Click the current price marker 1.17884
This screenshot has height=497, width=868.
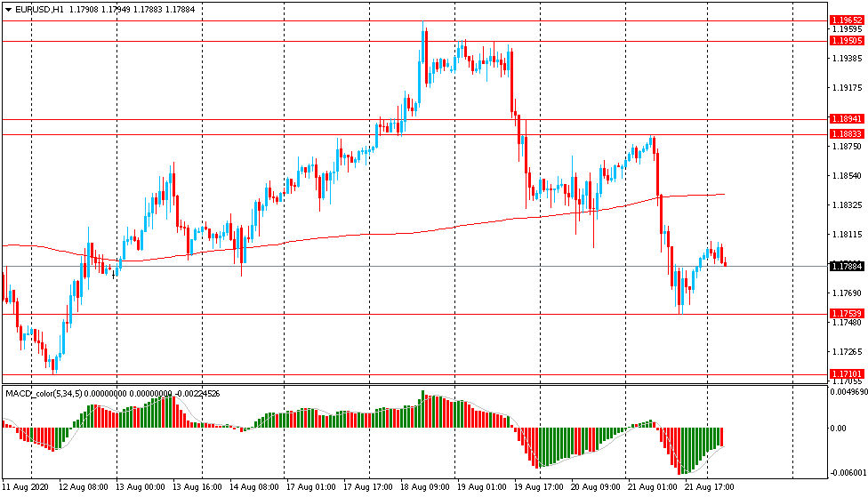847,266
